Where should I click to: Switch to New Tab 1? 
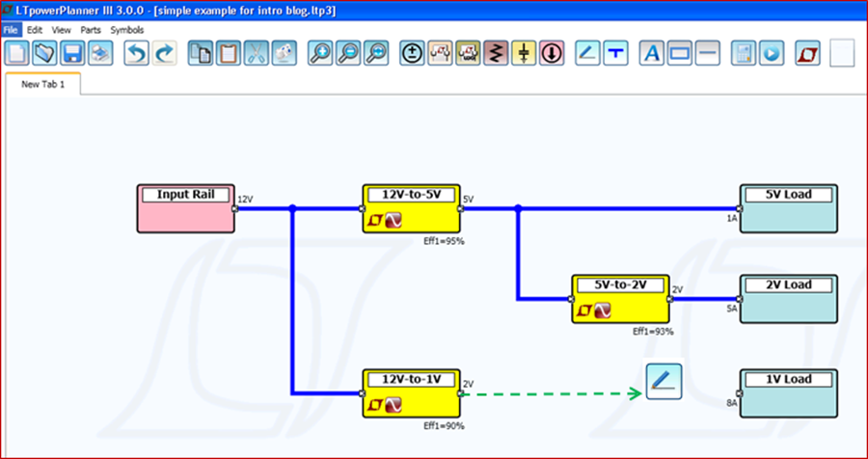tap(42, 84)
